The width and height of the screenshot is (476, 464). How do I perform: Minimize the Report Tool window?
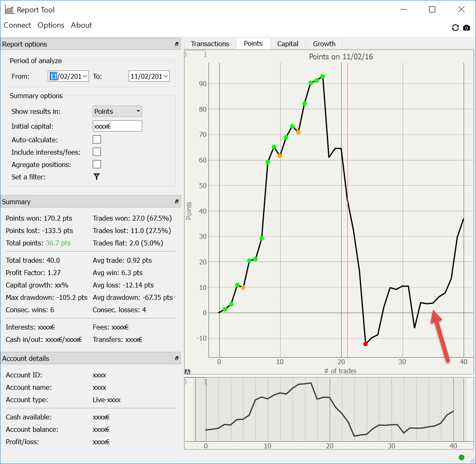pos(403,9)
